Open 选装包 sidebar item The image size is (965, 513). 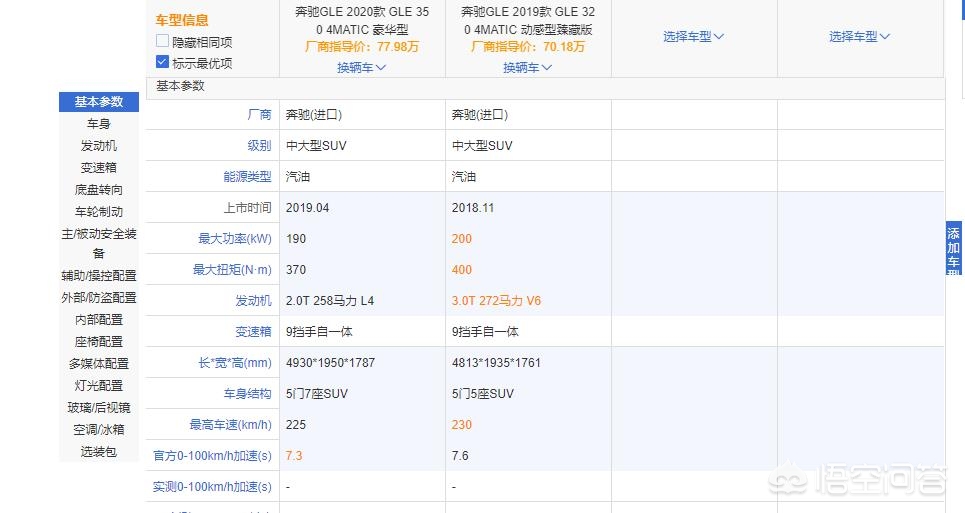[x=99, y=451]
